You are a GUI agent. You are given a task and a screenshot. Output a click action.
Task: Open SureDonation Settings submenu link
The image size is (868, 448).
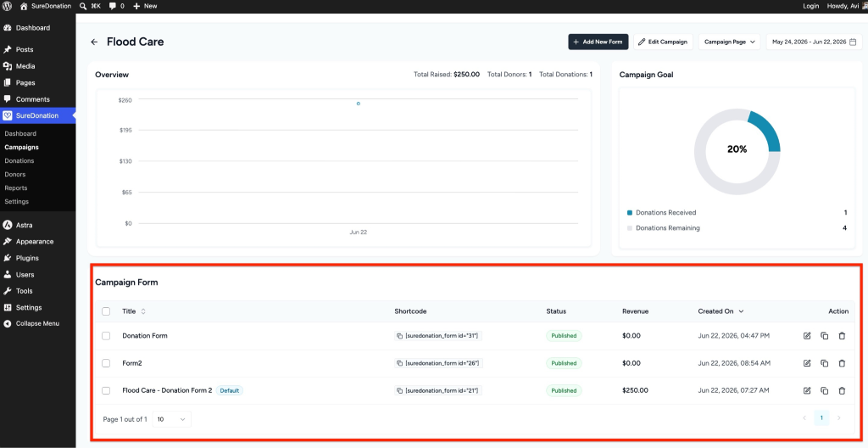[x=17, y=201]
